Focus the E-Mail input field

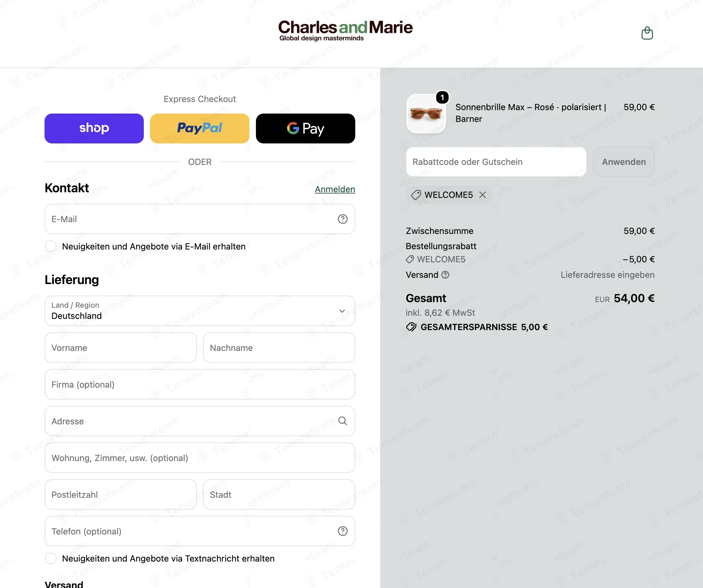pos(200,219)
